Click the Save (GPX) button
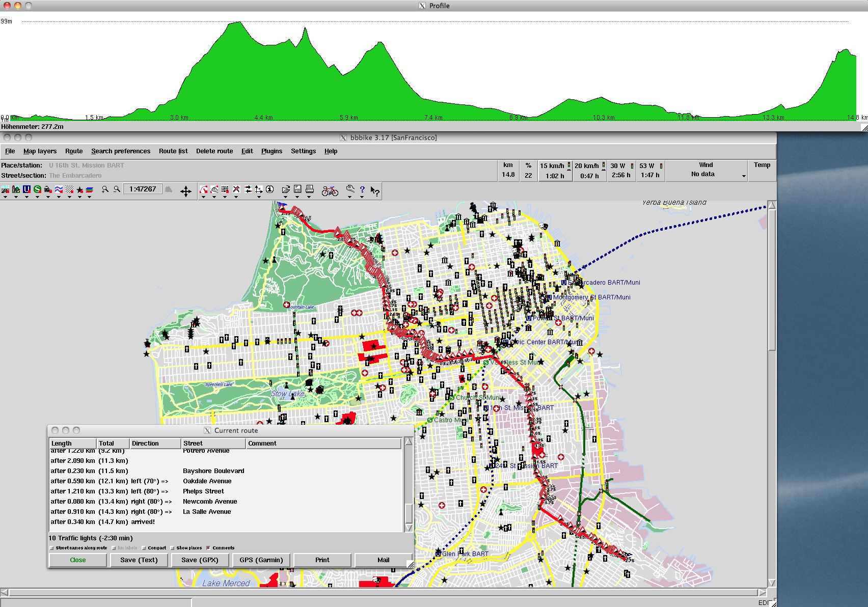 tap(200, 560)
